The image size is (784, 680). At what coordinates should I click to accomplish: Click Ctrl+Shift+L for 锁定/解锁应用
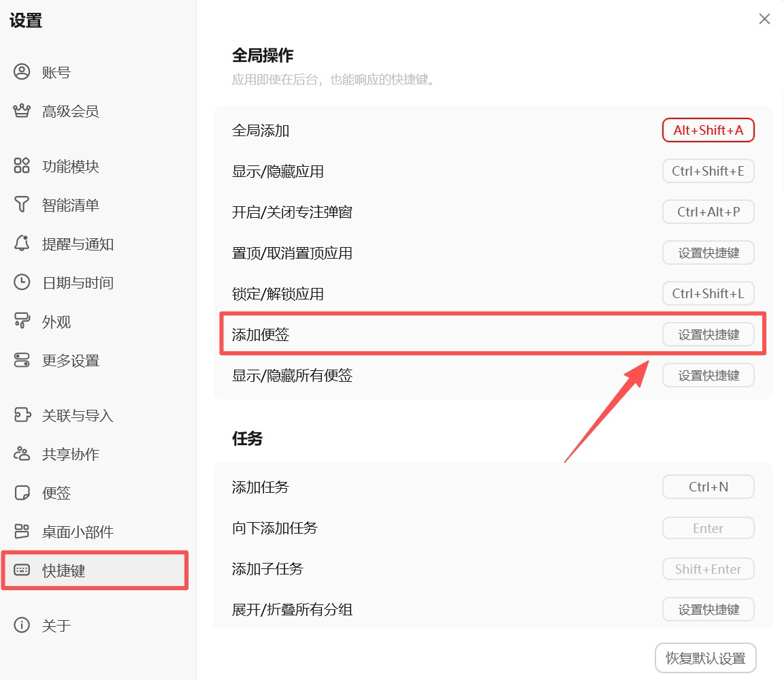pos(708,293)
